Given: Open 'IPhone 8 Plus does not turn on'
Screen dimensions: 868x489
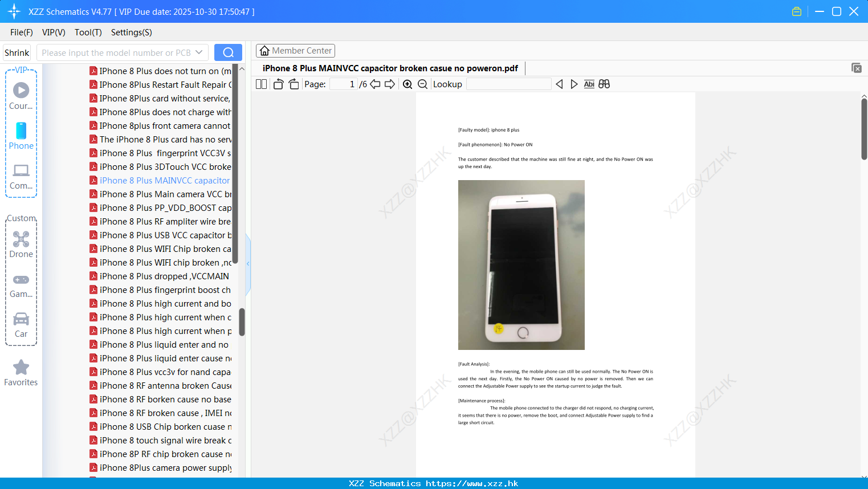Looking at the screenshot, I should pyautogui.click(x=161, y=71).
